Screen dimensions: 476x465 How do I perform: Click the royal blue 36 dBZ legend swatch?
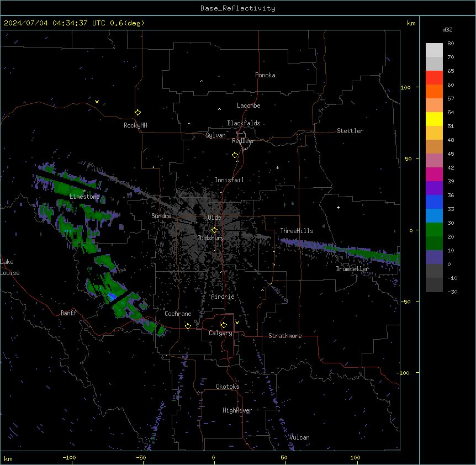tap(434, 202)
